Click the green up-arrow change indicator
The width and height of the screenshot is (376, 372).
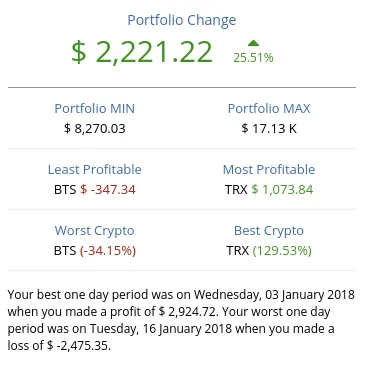click(x=253, y=43)
